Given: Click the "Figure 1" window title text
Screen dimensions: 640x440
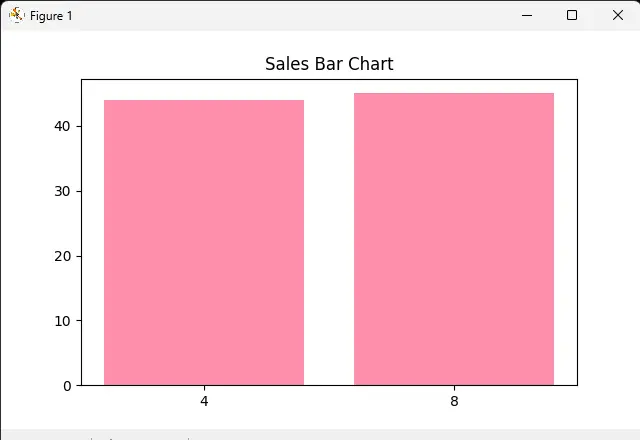Looking at the screenshot, I should click(51, 16).
